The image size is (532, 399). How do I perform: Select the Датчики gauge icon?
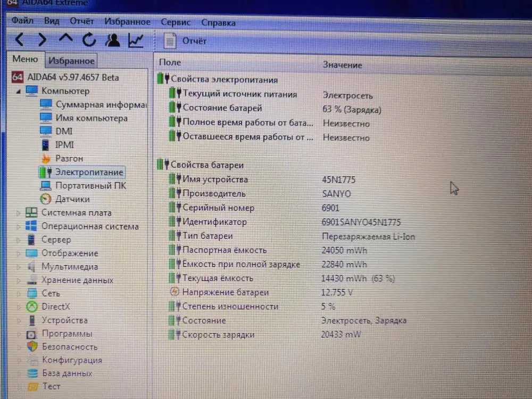(x=45, y=199)
